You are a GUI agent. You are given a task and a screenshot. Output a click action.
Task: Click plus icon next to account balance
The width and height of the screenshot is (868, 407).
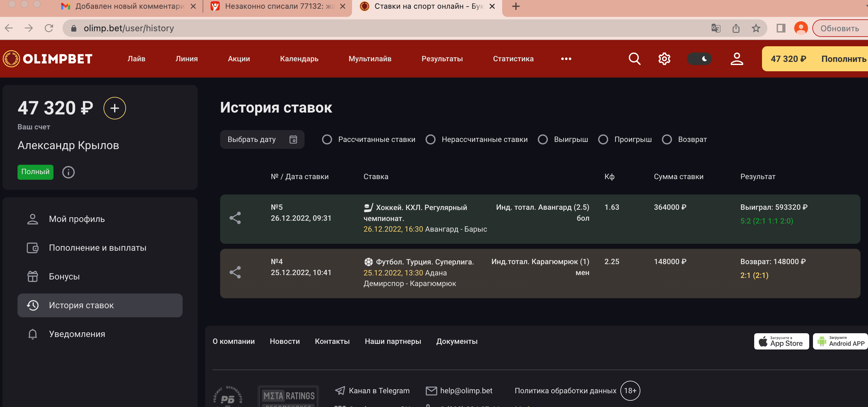114,108
